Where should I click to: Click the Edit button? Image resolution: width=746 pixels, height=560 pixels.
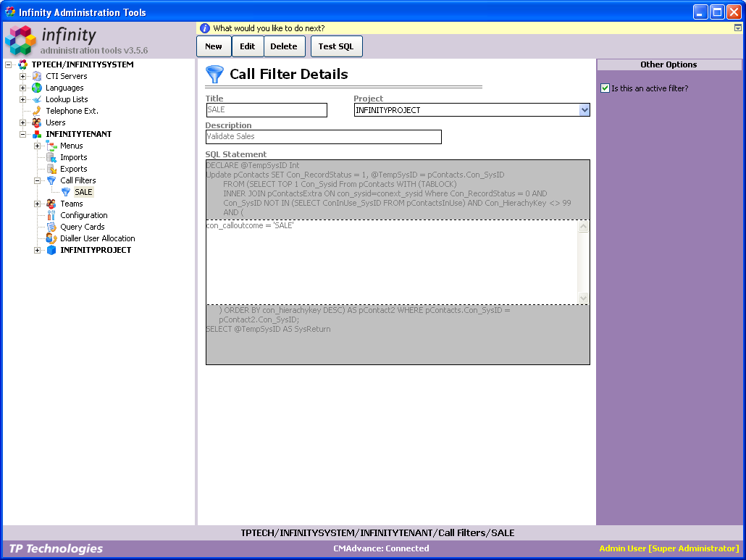pyautogui.click(x=248, y=46)
